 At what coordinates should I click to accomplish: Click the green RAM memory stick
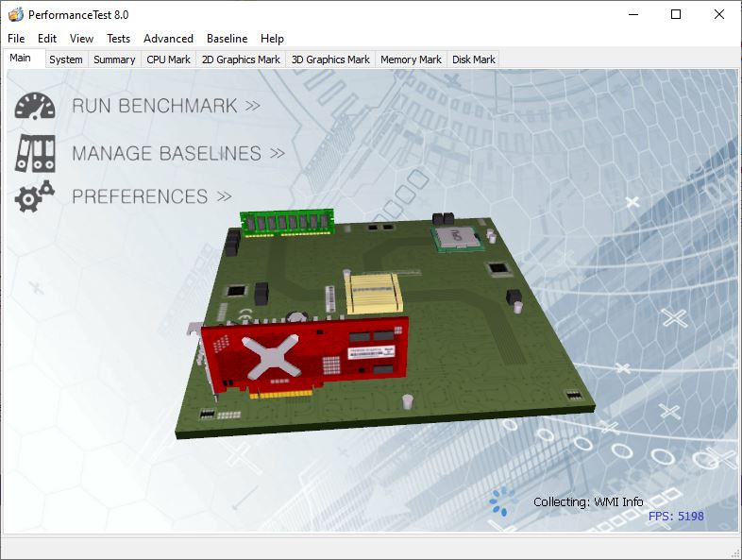pyautogui.click(x=288, y=222)
